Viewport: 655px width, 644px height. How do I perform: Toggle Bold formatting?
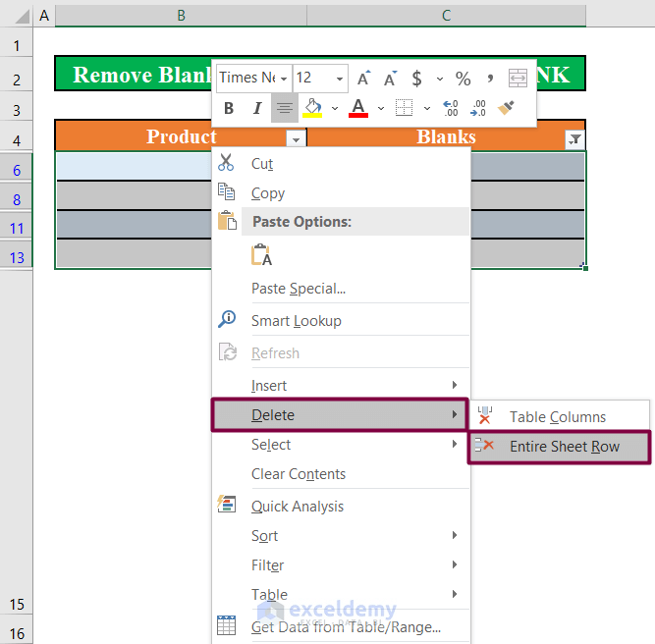[x=229, y=108]
